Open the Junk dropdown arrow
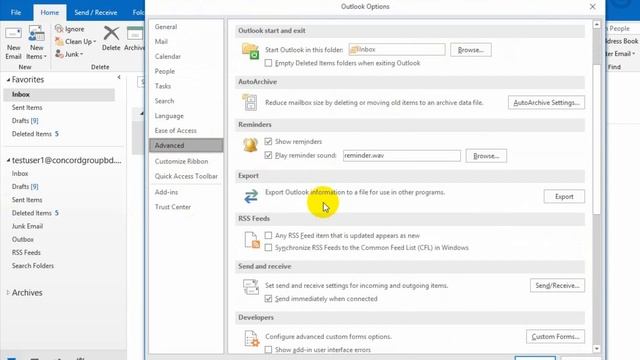Image resolution: width=640 pixels, height=360 pixels. (x=82, y=54)
